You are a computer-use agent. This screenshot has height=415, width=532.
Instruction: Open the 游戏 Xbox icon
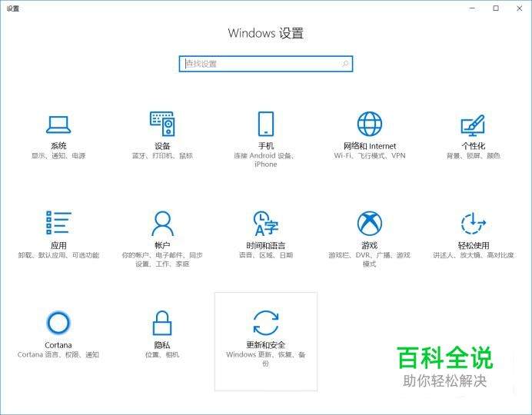(370, 223)
